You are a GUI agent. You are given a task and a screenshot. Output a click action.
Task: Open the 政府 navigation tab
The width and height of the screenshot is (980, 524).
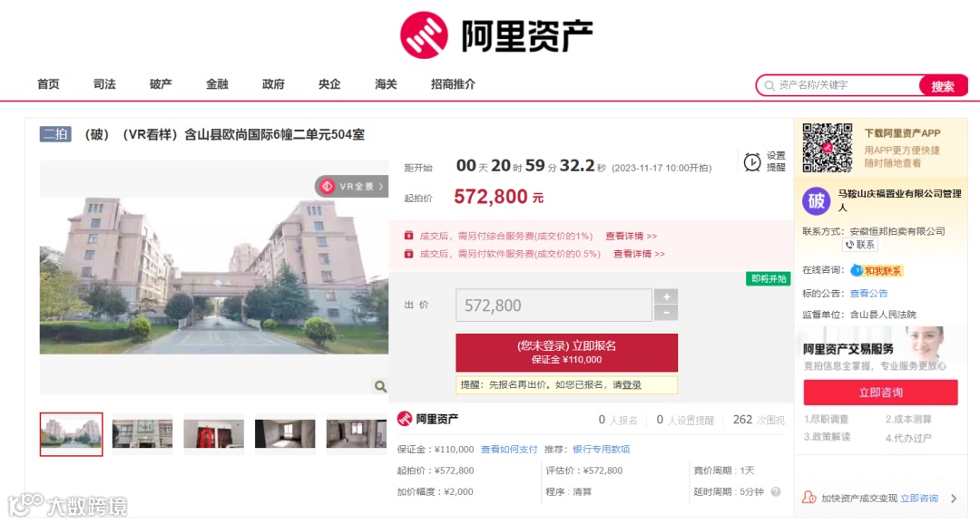coord(273,84)
